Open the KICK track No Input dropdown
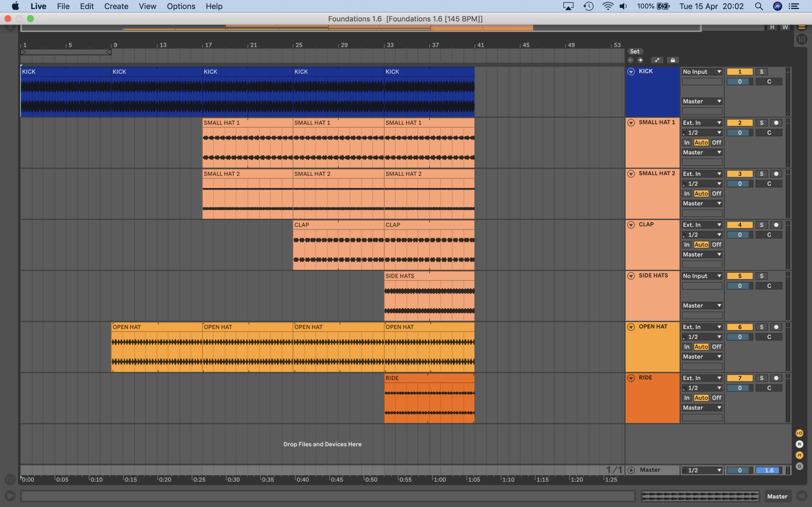Viewport: 812px width, 507px height. coord(702,72)
